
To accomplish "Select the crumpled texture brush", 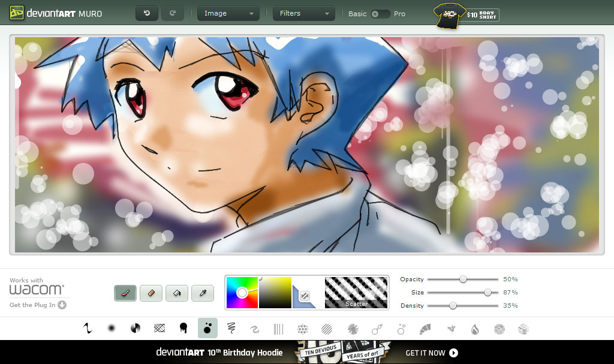I will pos(523,329).
